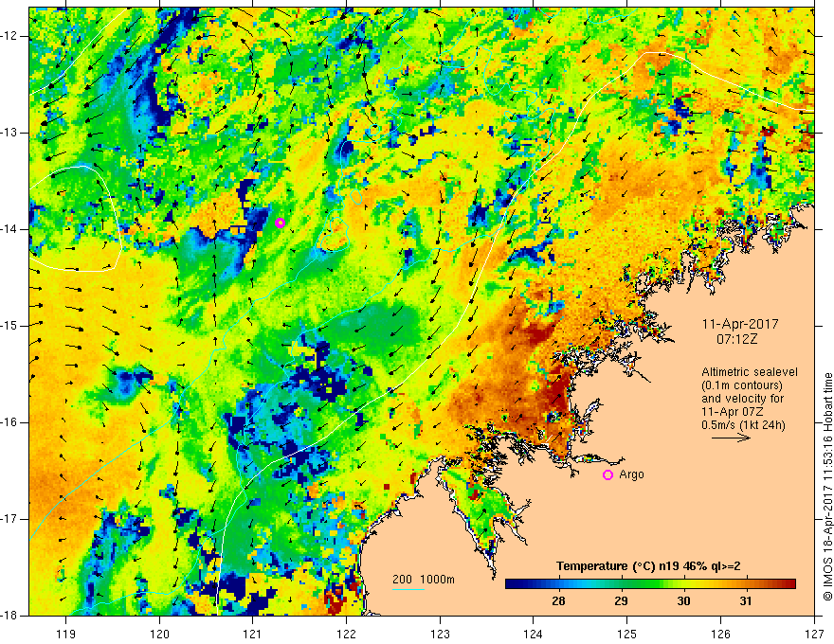
Task: Click the '0.5m/s (1kt 24h)' scale text
Action: coord(743,425)
